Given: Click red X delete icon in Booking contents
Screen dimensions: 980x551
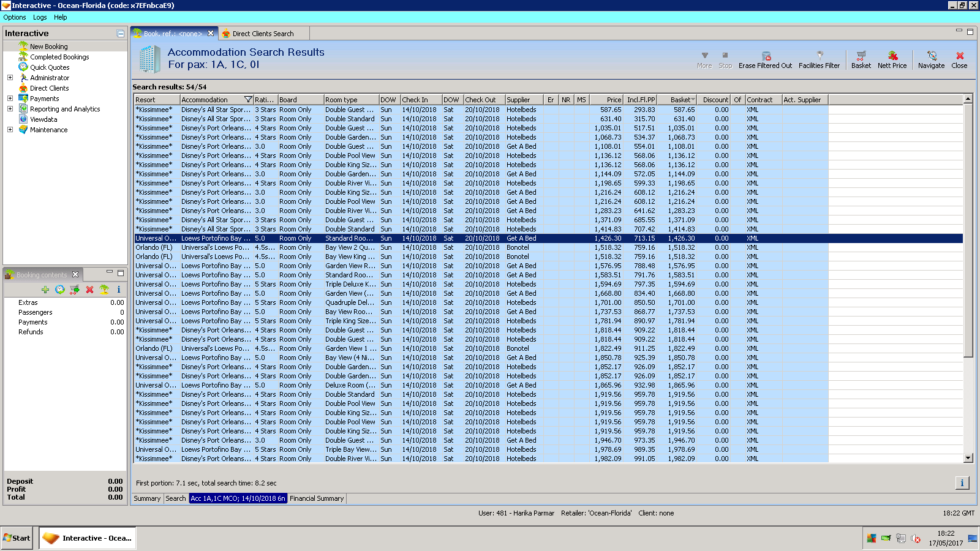Looking at the screenshot, I should pos(89,290).
